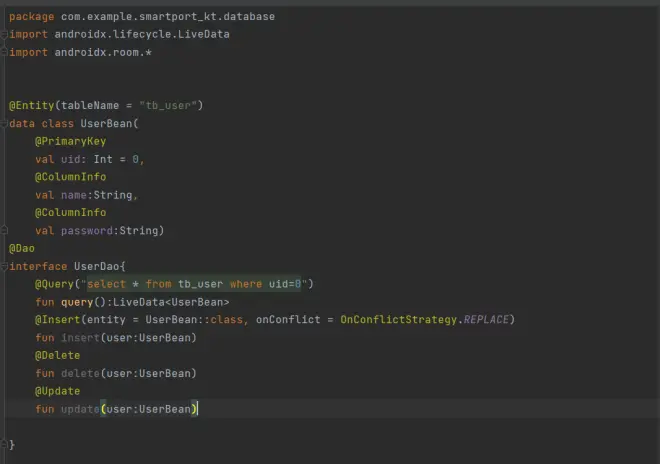Click fold end marker beside closing brace
Screen dimensions: 660x464
(x=5, y=445)
